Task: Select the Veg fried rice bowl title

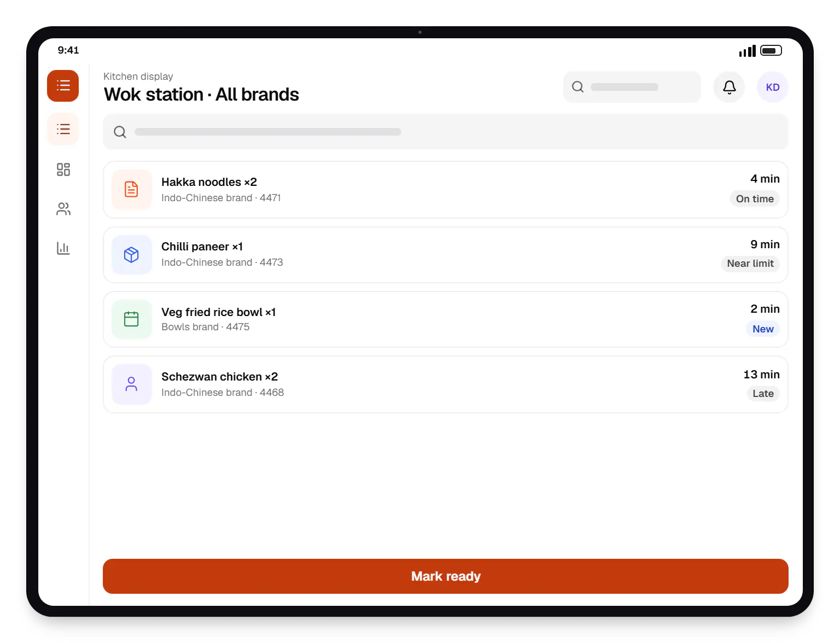Action: click(218, 312)
